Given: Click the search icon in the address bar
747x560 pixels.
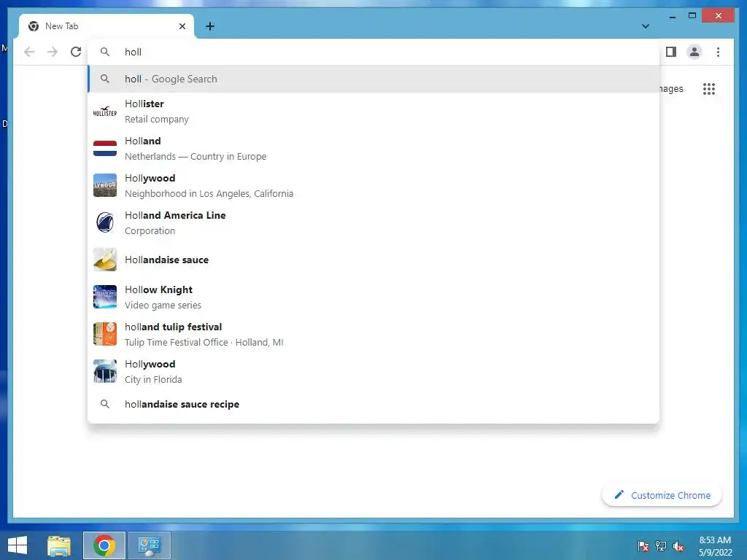Looking at the screenshot, I should [105, 52].
